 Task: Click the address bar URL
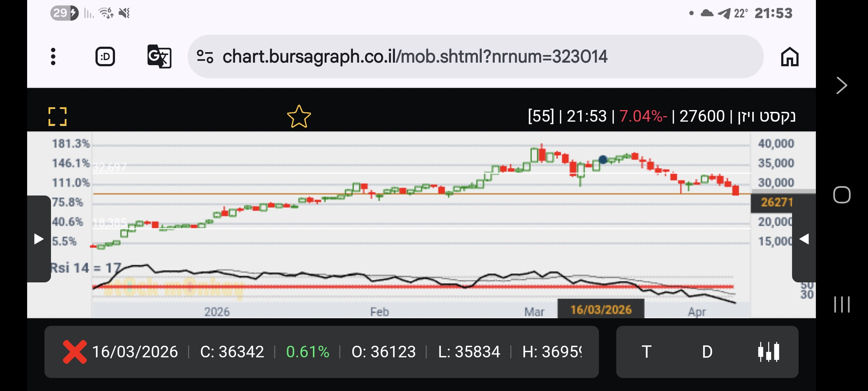point(414,56)
